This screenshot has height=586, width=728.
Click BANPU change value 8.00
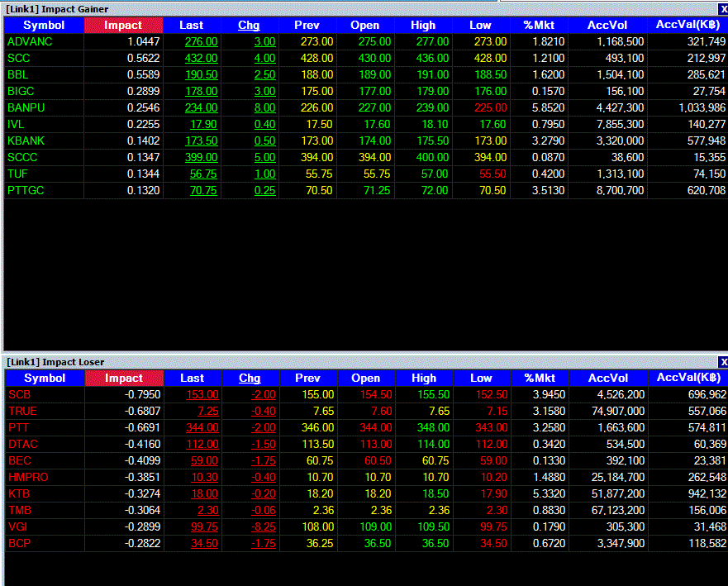[264, 107]
